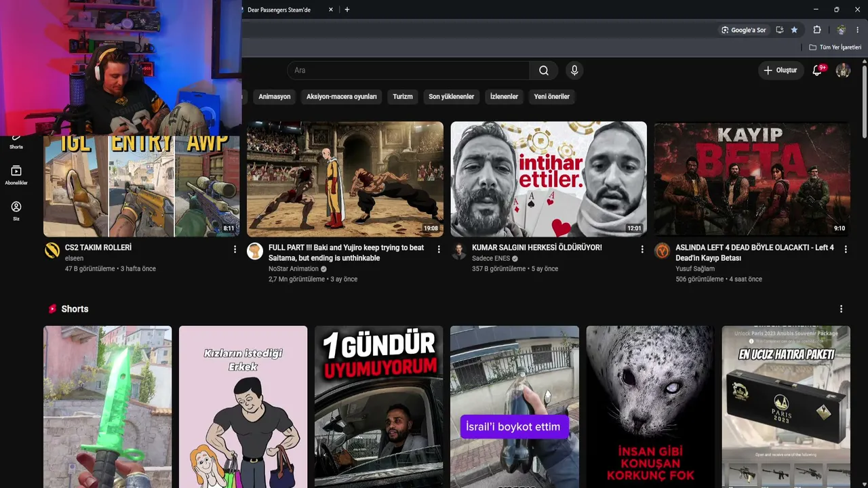Select the Son yüklenenler filter chip

coord(452,97)
